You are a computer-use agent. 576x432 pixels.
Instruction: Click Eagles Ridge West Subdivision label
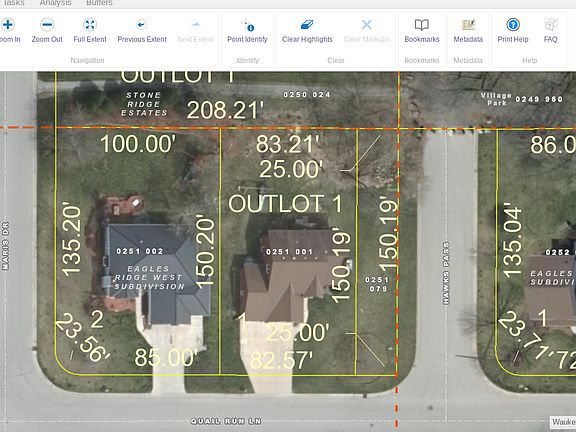[x=149, y=278]
